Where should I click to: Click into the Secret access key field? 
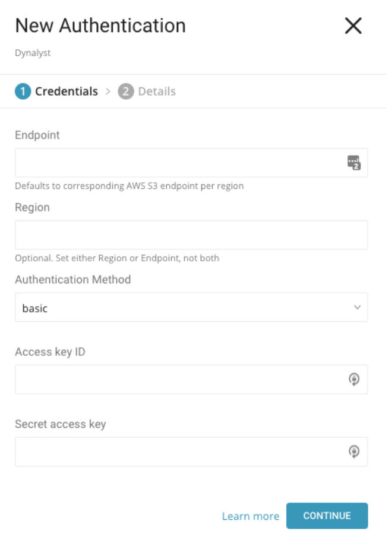point(178,452)
